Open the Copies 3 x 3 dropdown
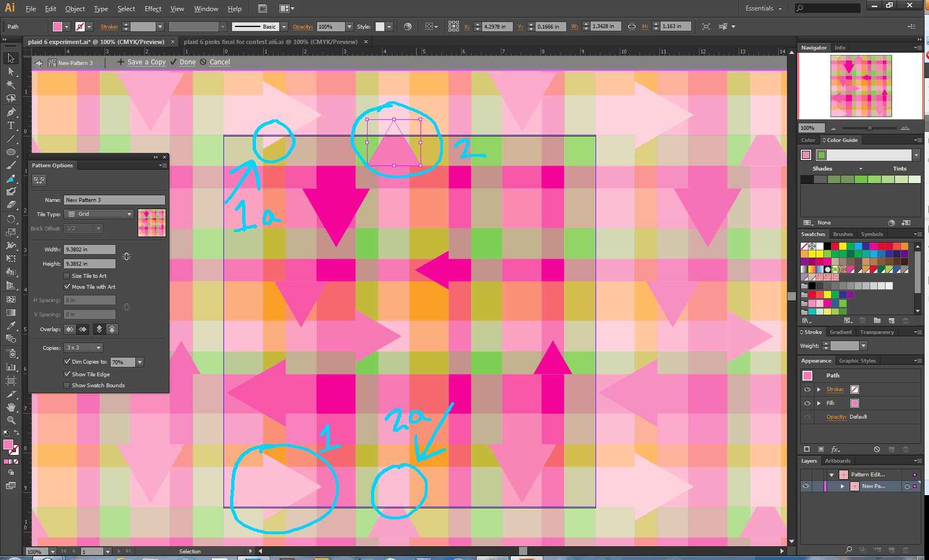Screen dimensions: 929x560 pos(84,348)
